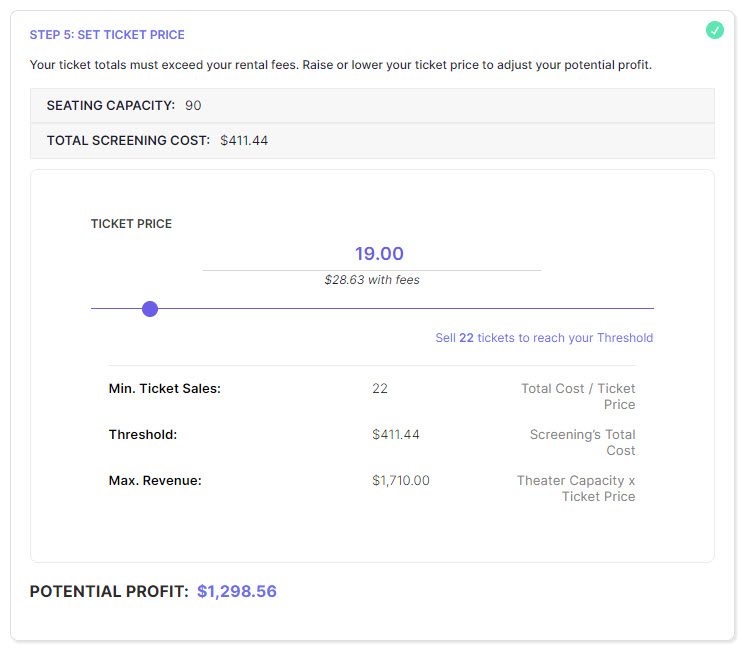Click the "Screening's Total Cost" description

pyautogui.click(x=582, y=443)
